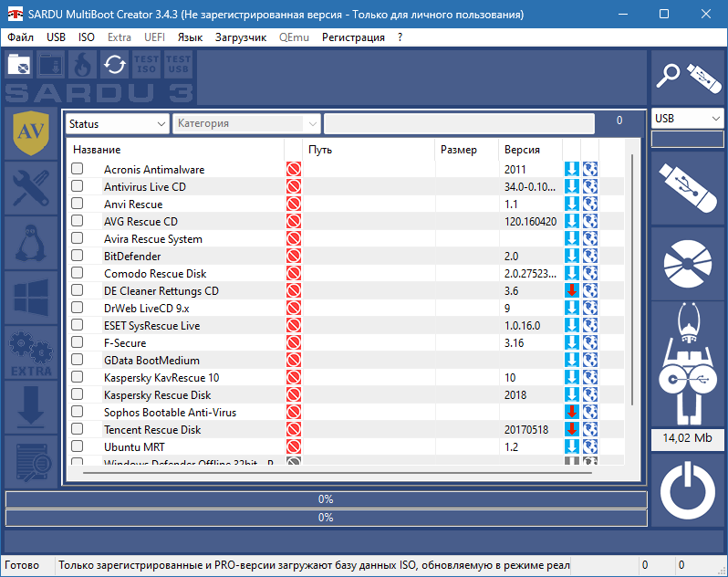
Task: Click the TEST ISO toolbar icon
Action: 146,65
